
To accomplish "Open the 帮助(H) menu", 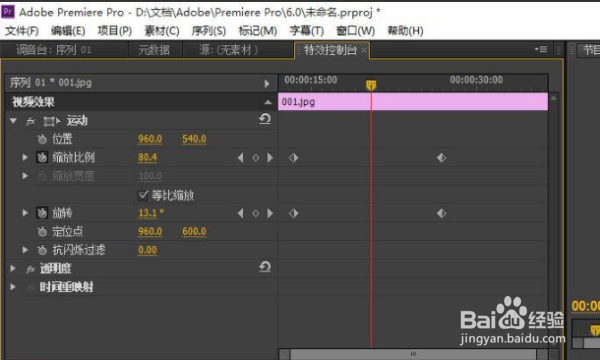I will (x=406, y=31).
